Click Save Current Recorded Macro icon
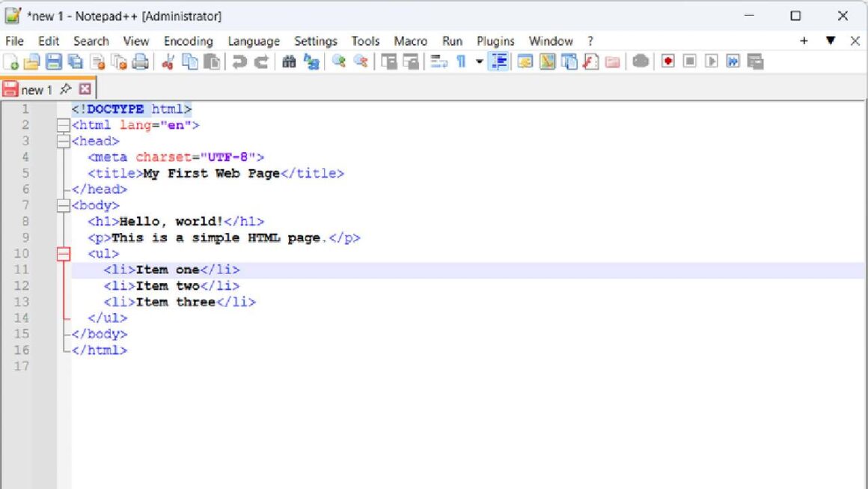 pyautogui.click(x=756, y=61)
